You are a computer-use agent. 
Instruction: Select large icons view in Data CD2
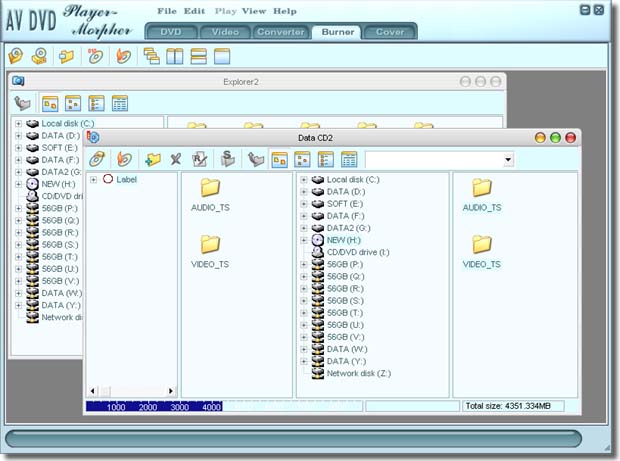tap(280, 160)
